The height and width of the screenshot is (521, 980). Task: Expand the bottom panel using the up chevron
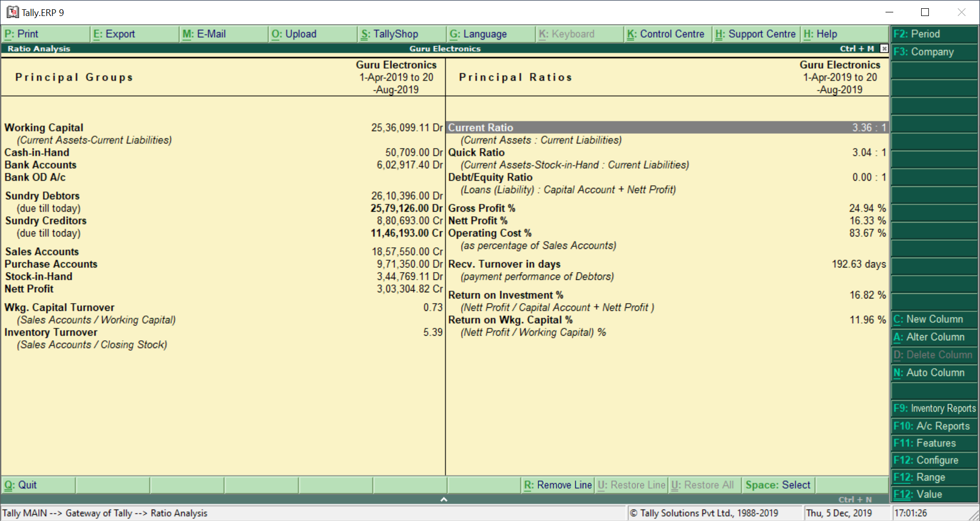[x=444, y=499]
